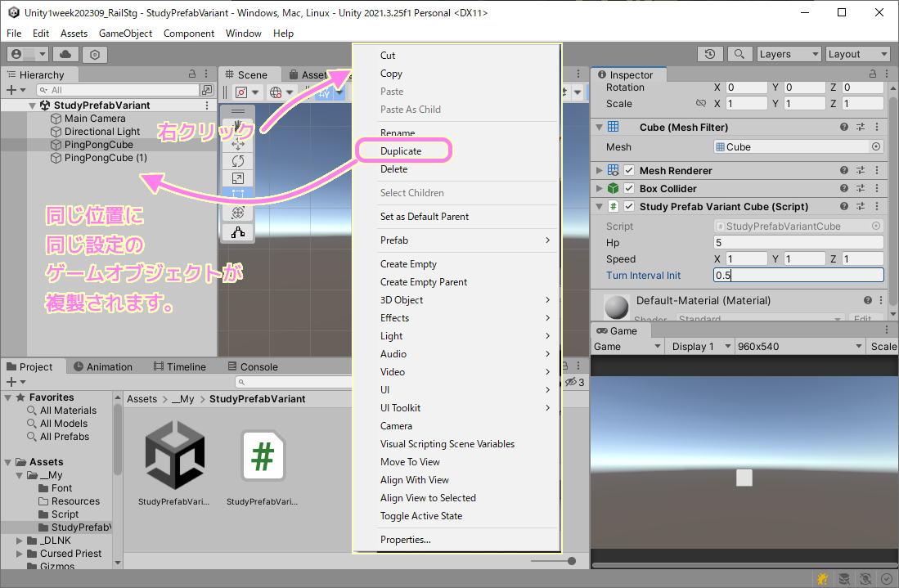The image size is (899, 588).
Task: Toggle scene visibility eye in Scene view
Action: coord(570,381)
